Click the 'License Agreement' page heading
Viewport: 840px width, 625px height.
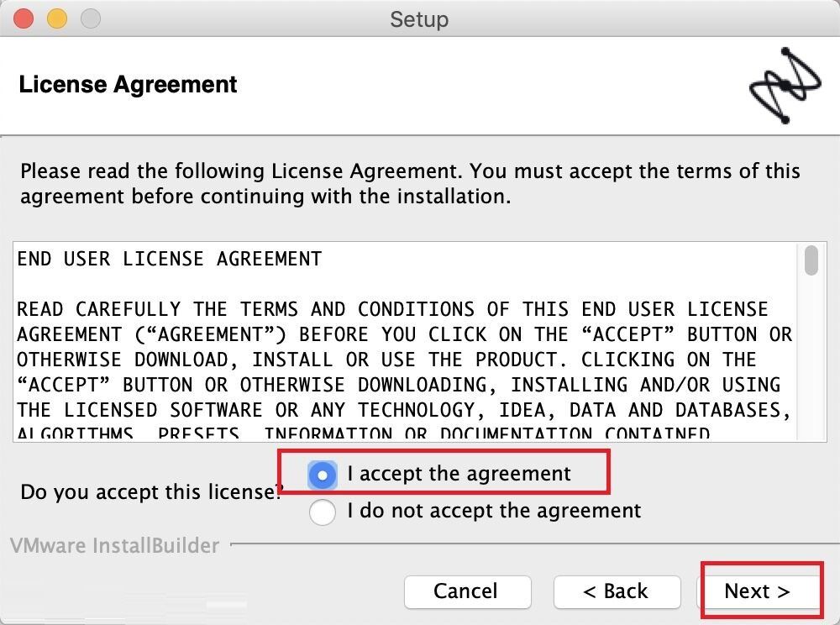[x=128, y=85]
